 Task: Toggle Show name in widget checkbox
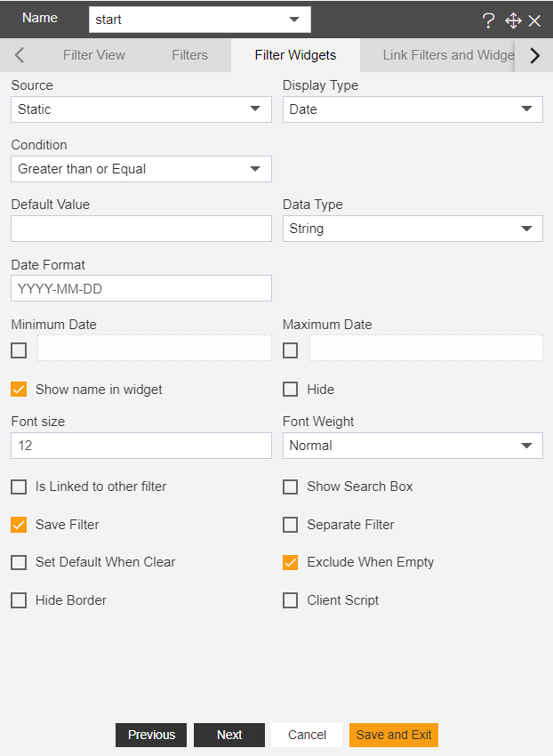click(19, 389)
